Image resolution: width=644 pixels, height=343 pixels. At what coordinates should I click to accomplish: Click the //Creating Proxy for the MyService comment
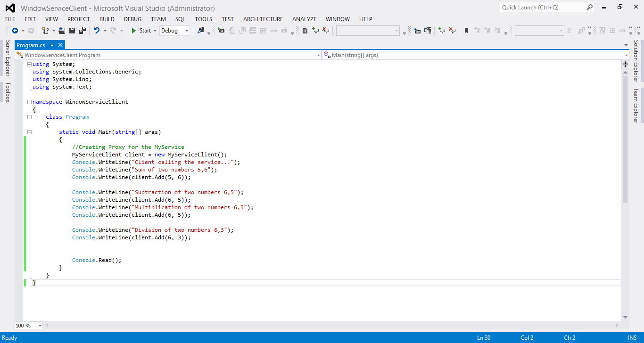click(x=128, y=147)
